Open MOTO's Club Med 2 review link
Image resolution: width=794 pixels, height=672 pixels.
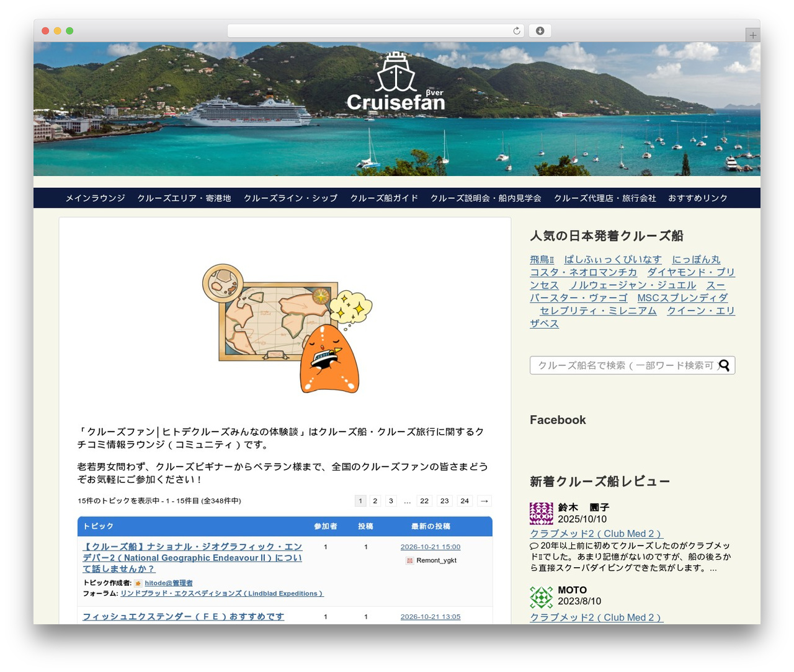[x=596, y=617]
